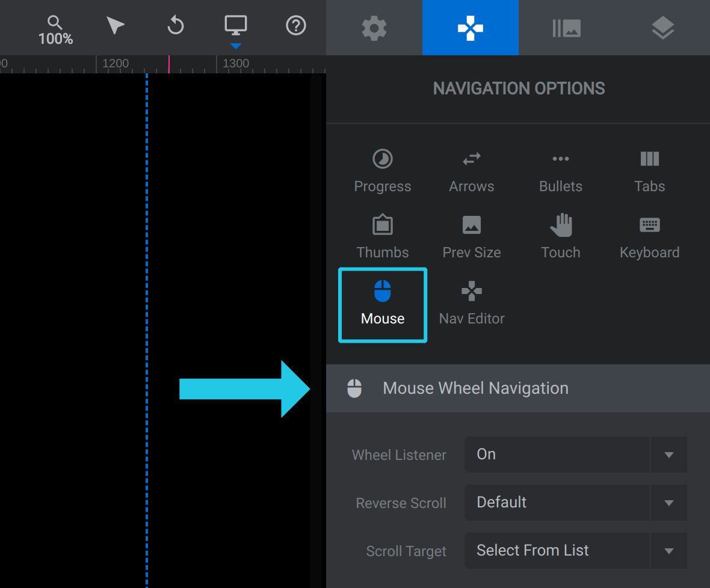Expand the Wheel Listener dropdown
The height and width of the screenshot is (588, 710).
pyautogui.click(x=575, y=455)
